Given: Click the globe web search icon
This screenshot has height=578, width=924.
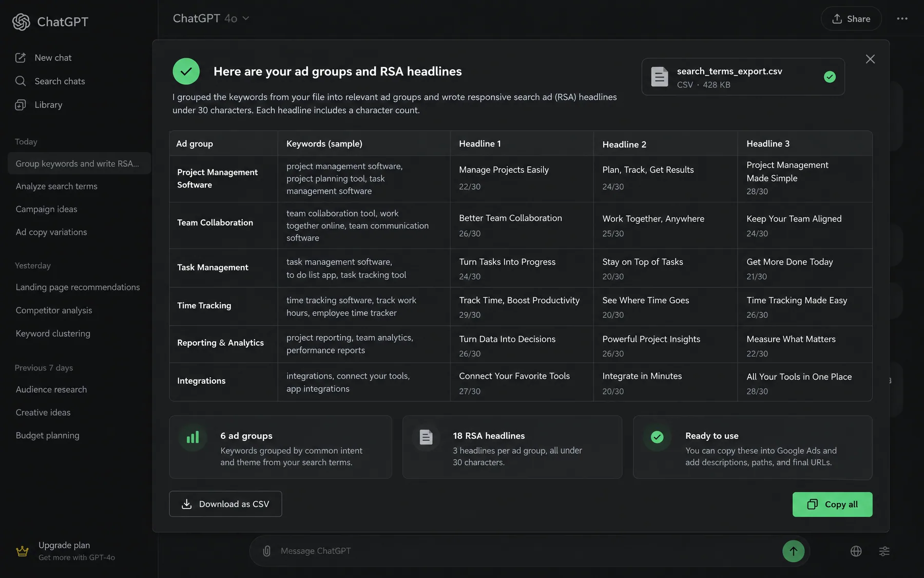Looking at the screenshot, I should [x=856, y=551].
